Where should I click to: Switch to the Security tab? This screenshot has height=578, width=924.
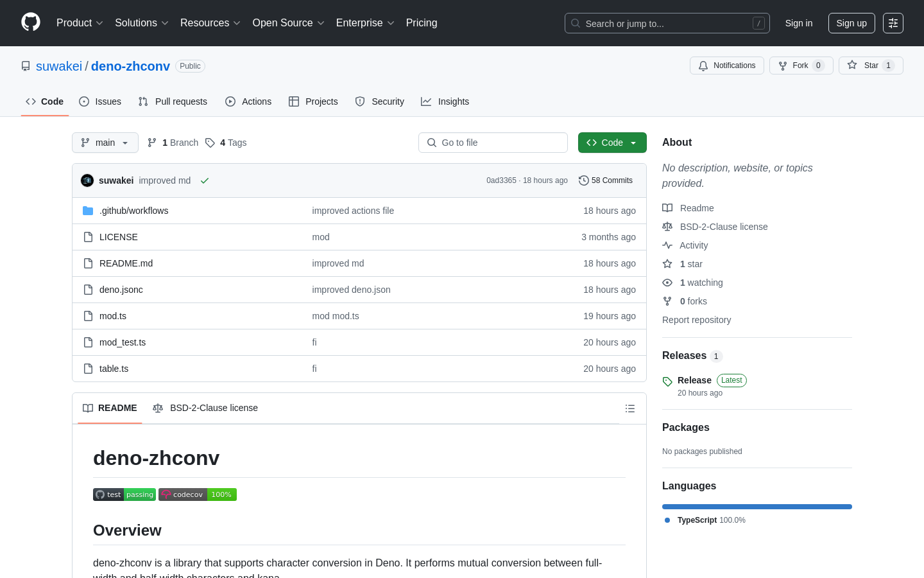(380, 101)
